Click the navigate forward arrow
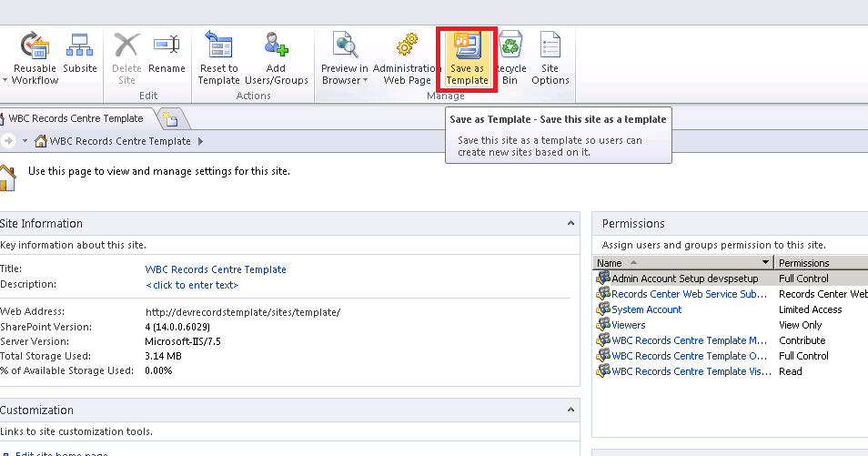This screenshot has height=456, width=868. [x=8, y=141]
